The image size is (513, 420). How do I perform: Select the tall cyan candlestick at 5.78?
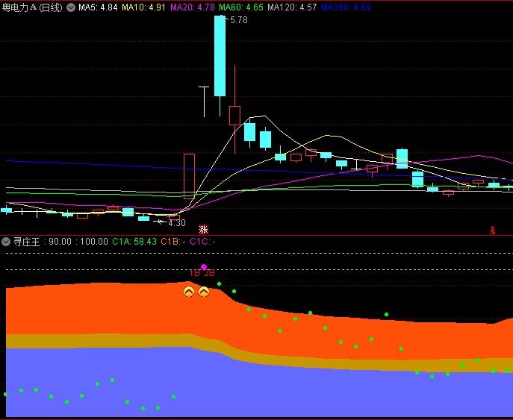click(x=220, y=56)
